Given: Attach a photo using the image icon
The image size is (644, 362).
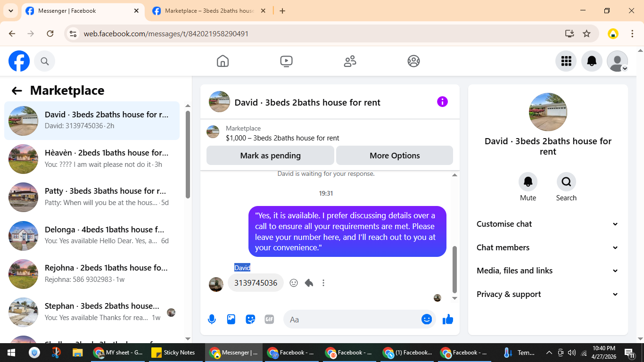Looking at the screenshot, I should tap(231, 320).
